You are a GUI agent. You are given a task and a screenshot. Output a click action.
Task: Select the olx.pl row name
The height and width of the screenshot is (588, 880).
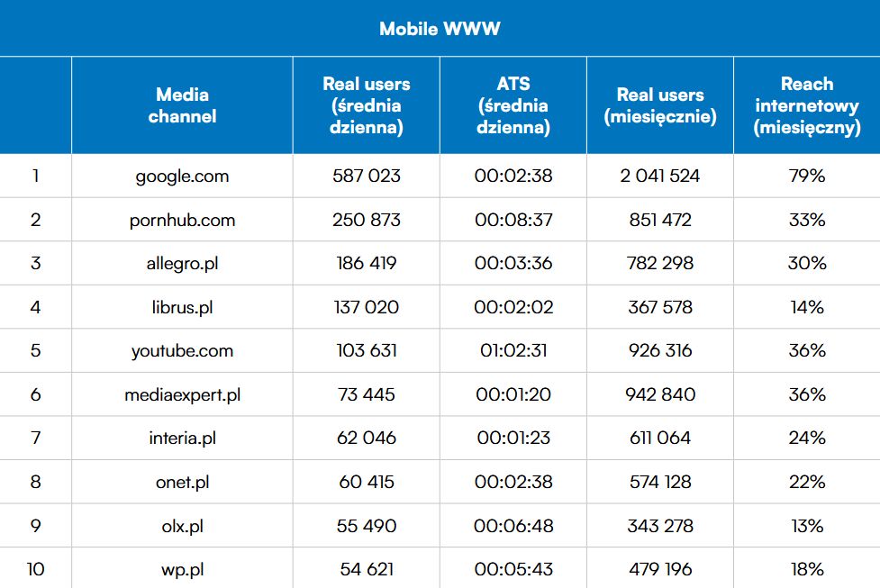183,526
